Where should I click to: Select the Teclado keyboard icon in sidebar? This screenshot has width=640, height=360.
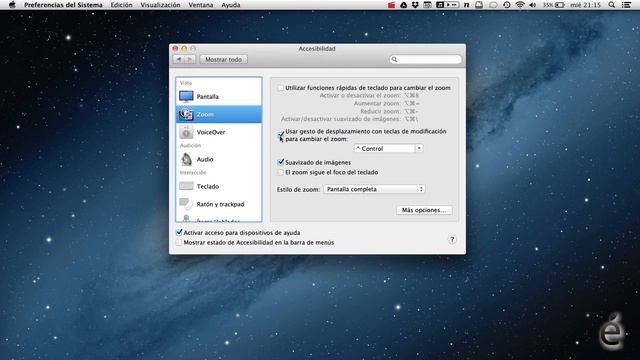point(186,186)
